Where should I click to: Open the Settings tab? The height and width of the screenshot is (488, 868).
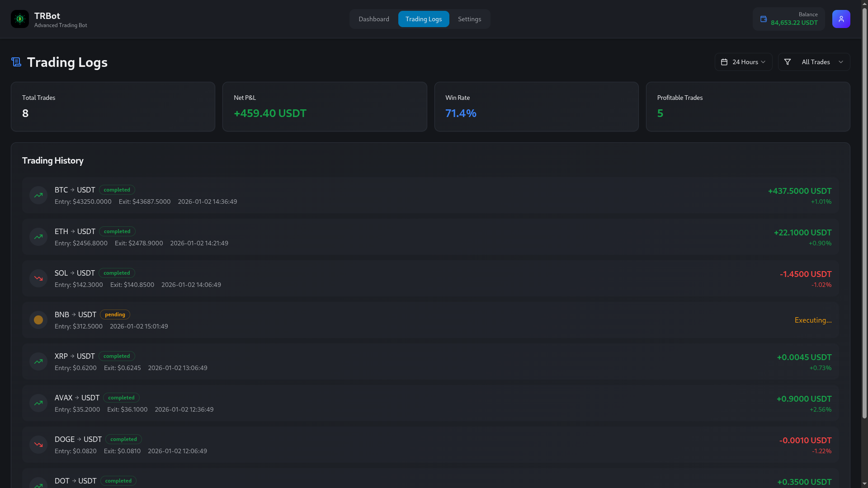469,19
